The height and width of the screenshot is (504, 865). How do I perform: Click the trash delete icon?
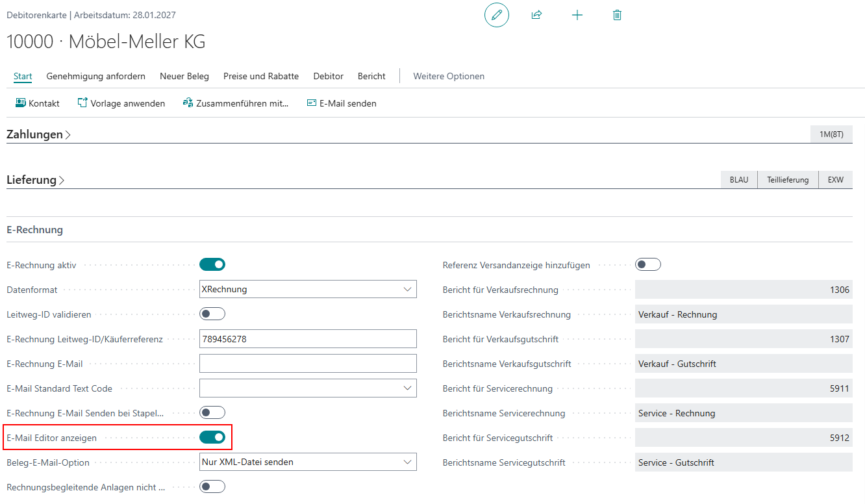pos(617,15)
